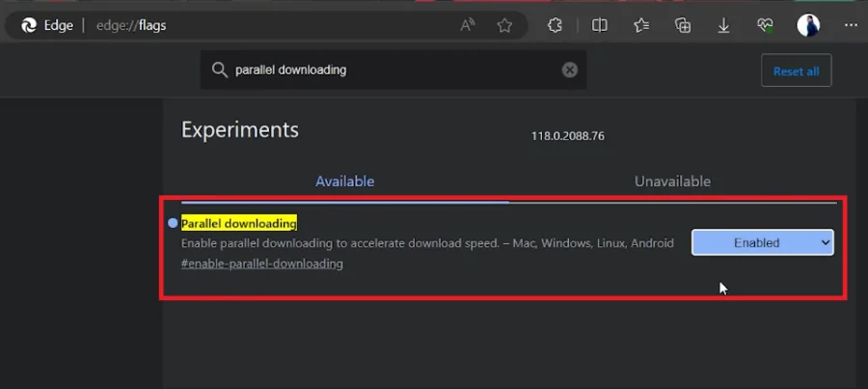Open the Enabled dropdown for Parallel downloading
This screenshot has height=389, width=868.
(762, 242)
